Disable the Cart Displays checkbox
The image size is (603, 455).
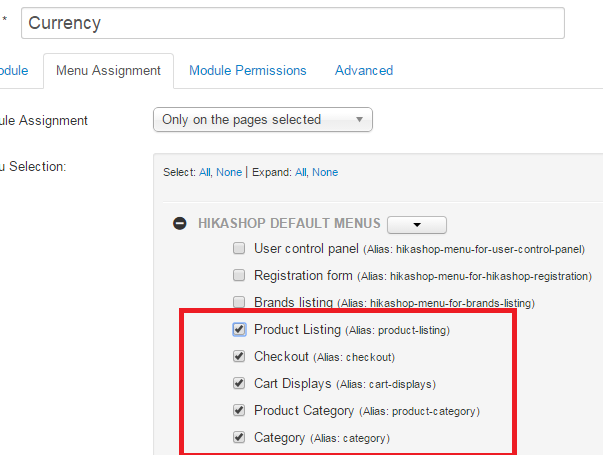pyautogui.click(x=239, y=383)
